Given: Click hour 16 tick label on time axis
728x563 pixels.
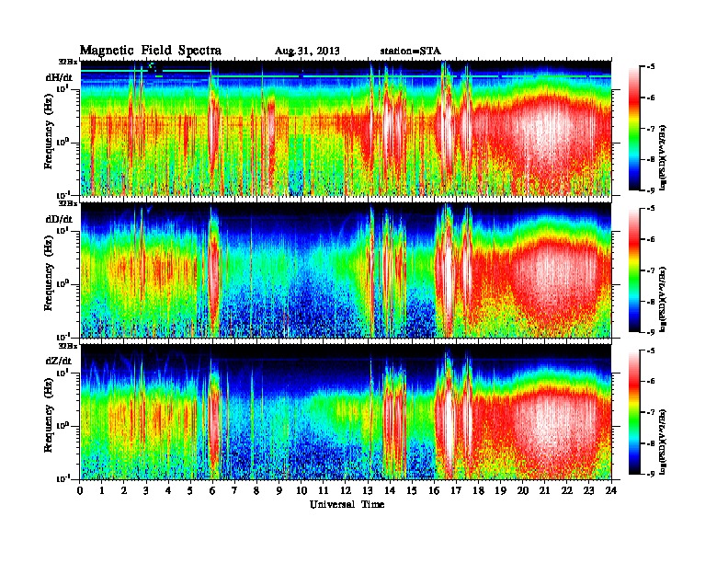Looking at the screenshot, I should (x=434, y=490).
